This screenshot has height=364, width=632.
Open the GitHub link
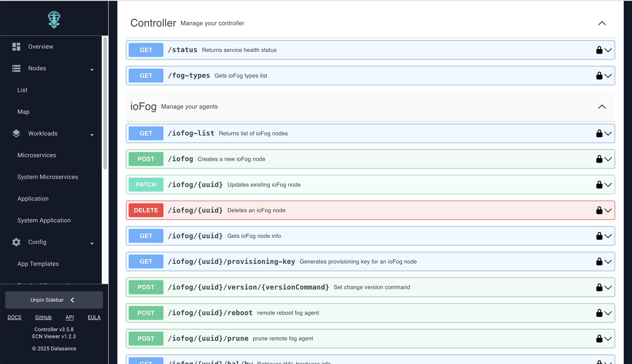click(43, 317)
